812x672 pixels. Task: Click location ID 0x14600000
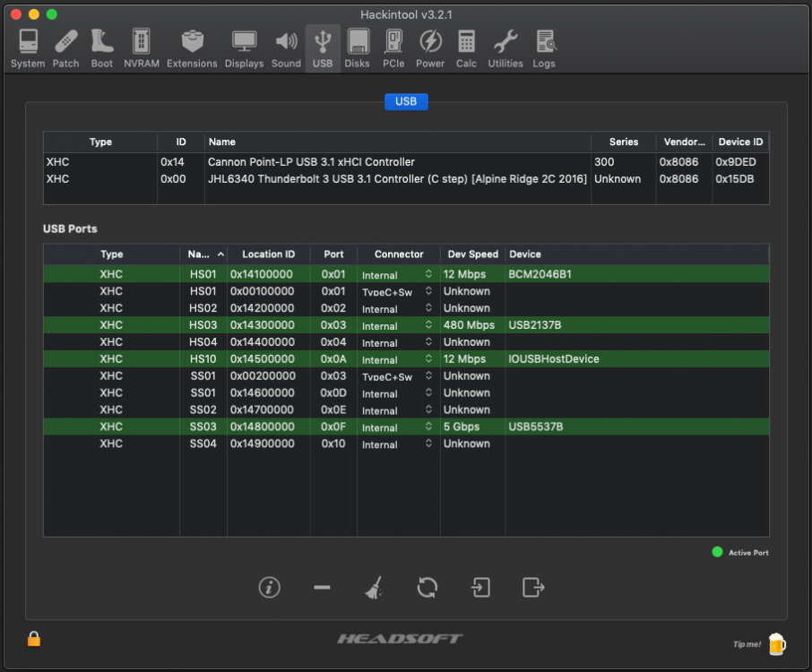pos(262,393)
